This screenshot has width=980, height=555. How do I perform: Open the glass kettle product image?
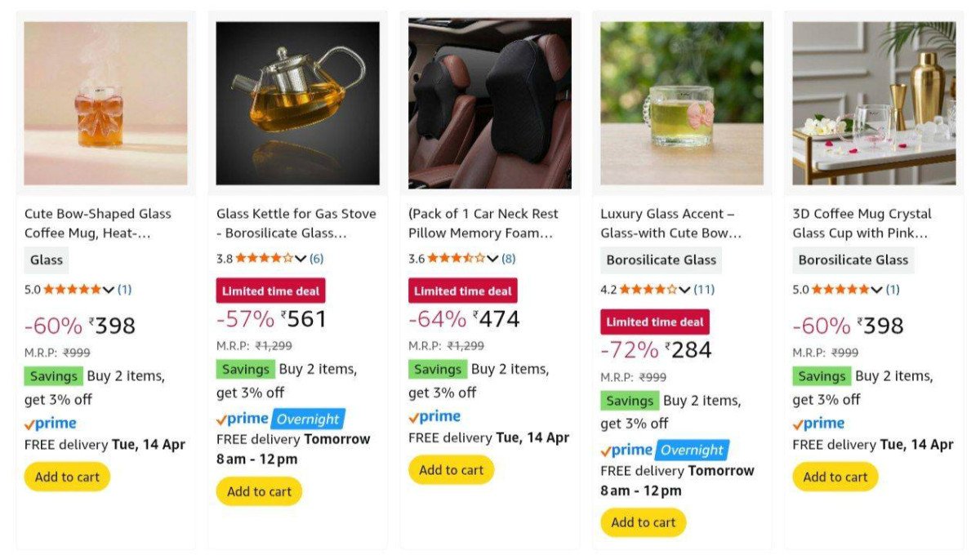click(297, 104)
